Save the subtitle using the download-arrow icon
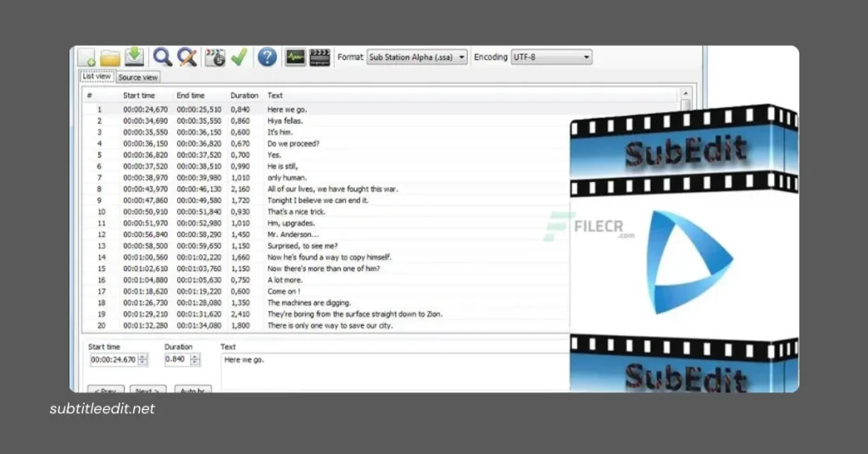Image resolution: width=868 pixels, height=454 pixels. [x=135, y=57]
